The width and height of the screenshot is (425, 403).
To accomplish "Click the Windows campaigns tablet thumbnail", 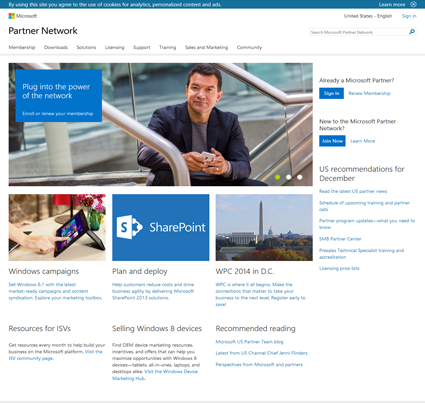I will (x=57, y=228).
